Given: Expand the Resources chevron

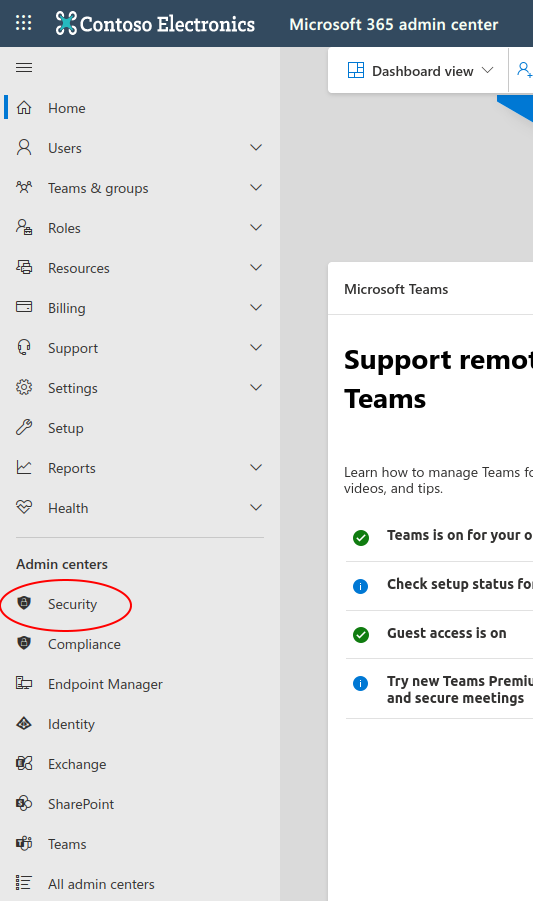Looking at the screenshot, I should (x=256, y=267).
